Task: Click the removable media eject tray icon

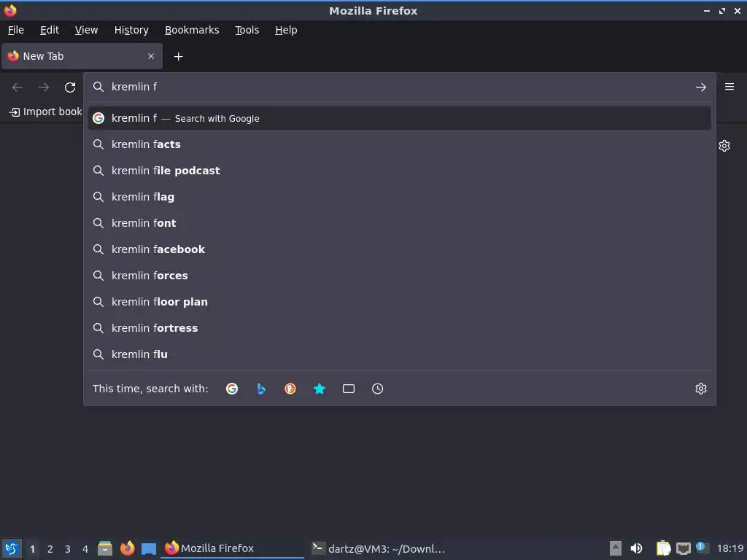Action: click(616, 548)
